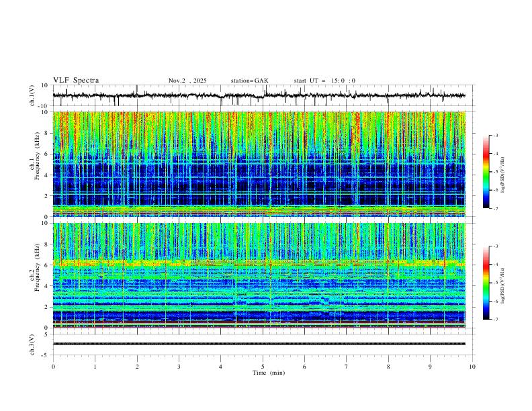This screenshot has width=532, height=411.
Task: Click the ch.3 black waveform band
Action: tap(259, 344)
